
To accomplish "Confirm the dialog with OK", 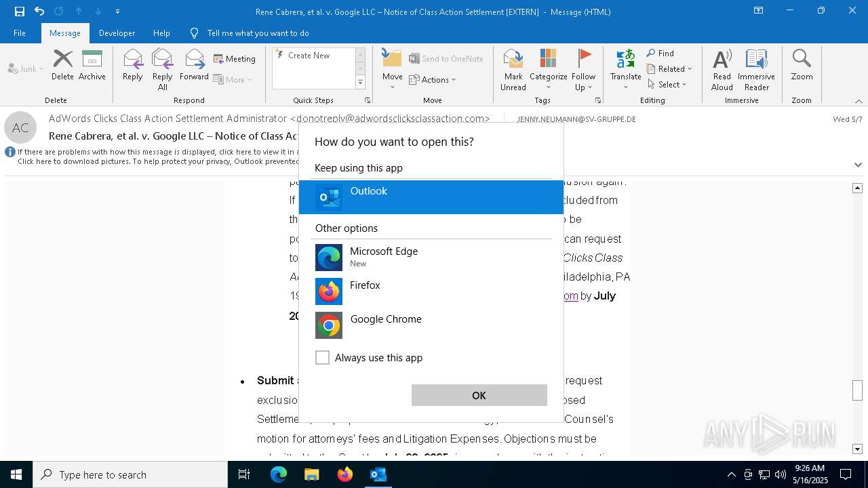I will tap(479, 395).
